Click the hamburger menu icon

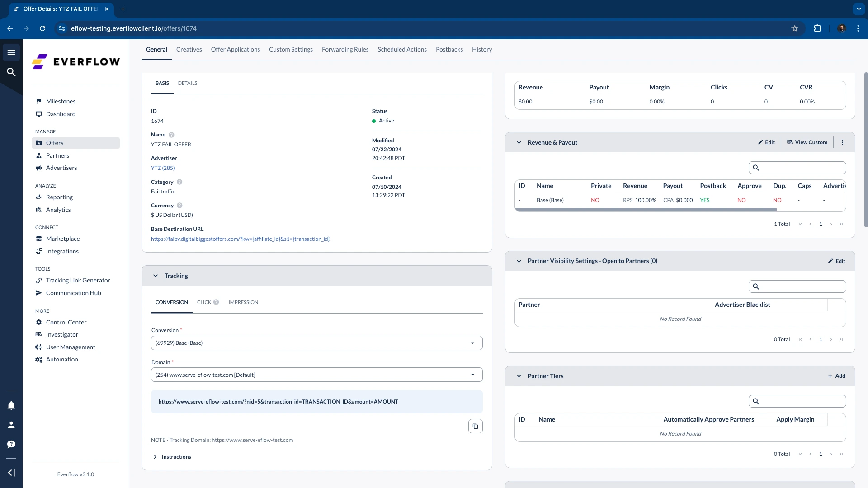[x=11, y=52]
